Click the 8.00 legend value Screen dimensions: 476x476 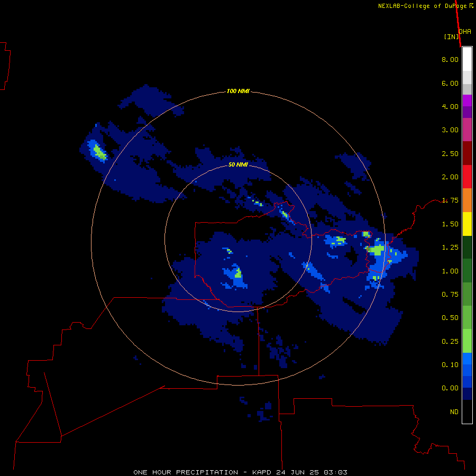coord(450,59)
